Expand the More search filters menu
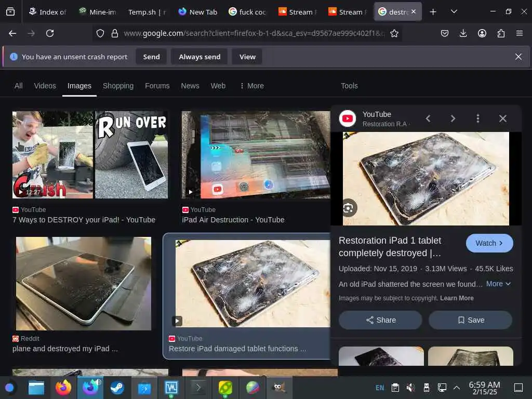The height and width of the screenshot is (399, 532). point(252,86)
